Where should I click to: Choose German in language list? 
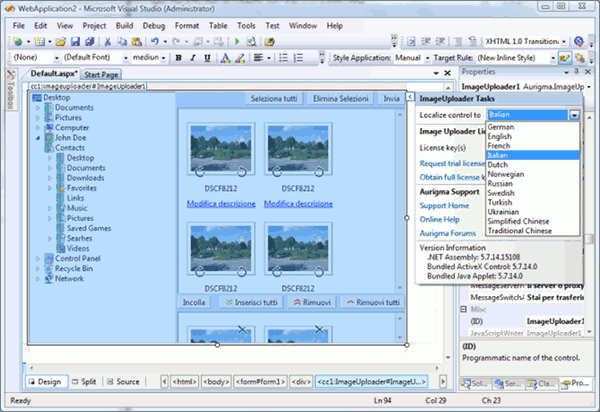(x=501, y=127)
